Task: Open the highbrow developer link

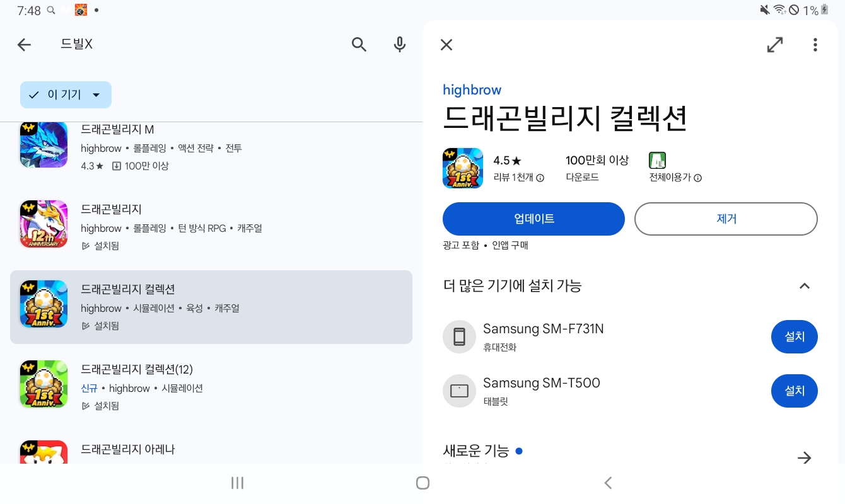Action: click(x=472, y=89)
